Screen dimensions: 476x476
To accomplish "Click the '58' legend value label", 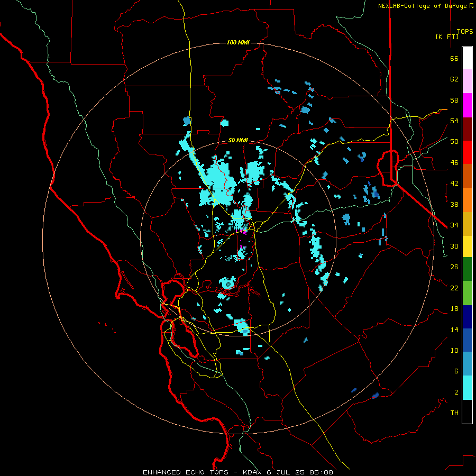I will pyautogui.click(x=454, y=100).
